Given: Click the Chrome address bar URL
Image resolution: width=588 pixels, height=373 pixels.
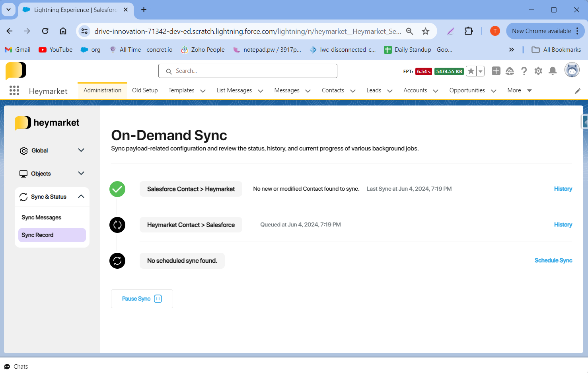Looking at the screenshot, I should pos(247,31).
